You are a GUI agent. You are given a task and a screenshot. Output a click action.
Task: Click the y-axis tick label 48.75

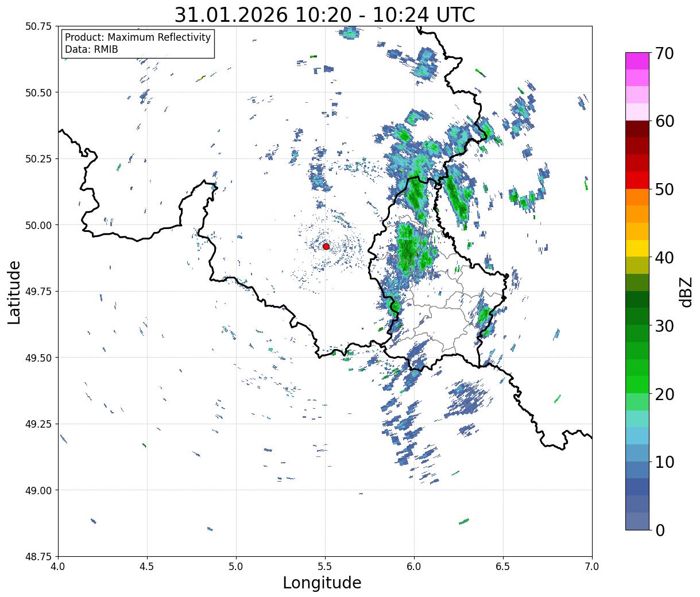[x=39, y=557]
